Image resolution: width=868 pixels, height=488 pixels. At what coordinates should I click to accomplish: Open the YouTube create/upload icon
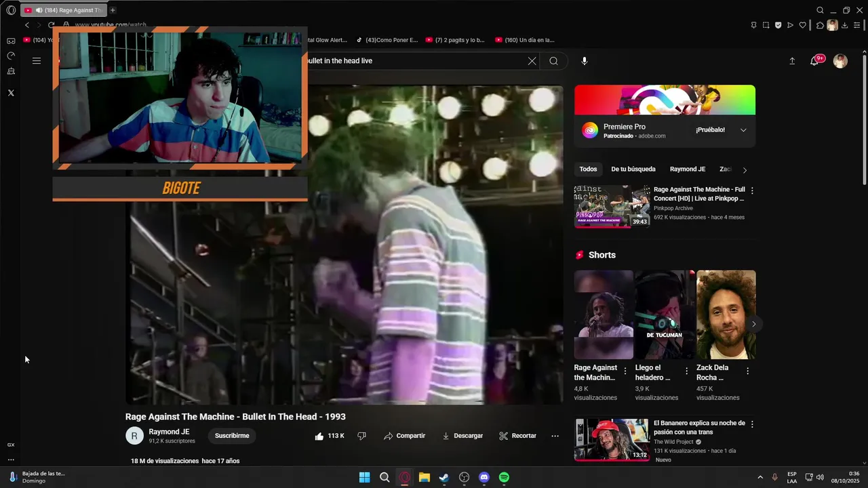pos(792,61)
